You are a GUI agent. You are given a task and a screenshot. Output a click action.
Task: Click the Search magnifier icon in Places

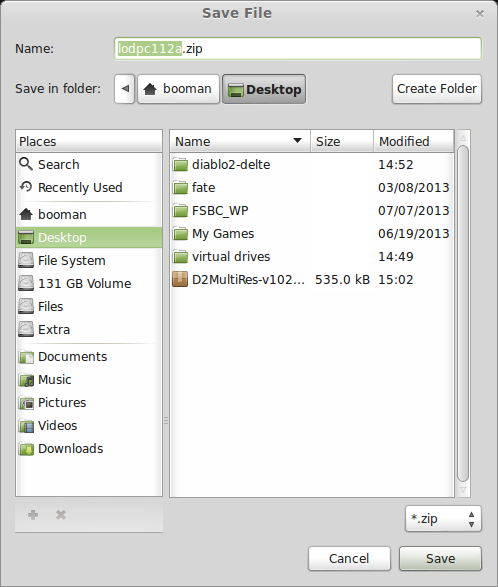click(x=26, y=164)
